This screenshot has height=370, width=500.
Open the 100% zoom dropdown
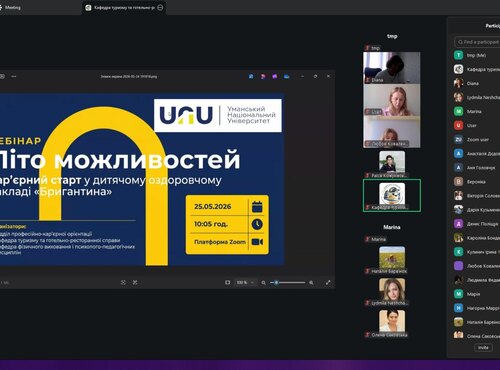(x=245, y=283)
